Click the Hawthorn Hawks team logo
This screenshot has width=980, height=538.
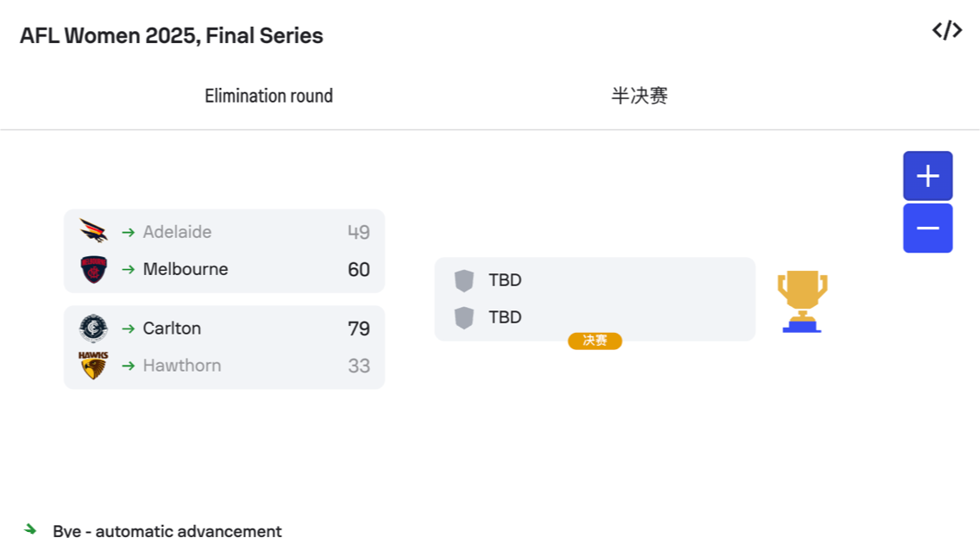93,366
